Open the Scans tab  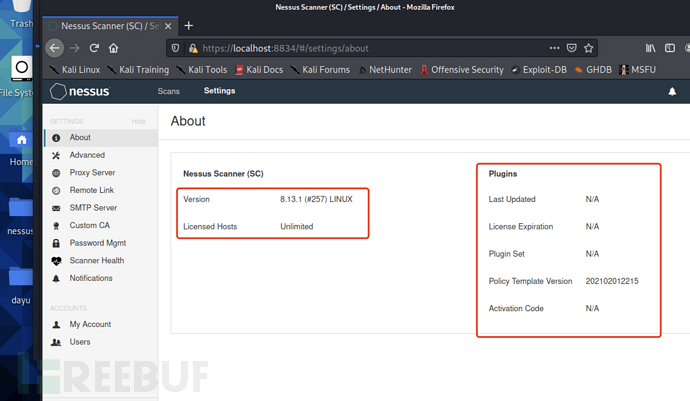[169, 91]
